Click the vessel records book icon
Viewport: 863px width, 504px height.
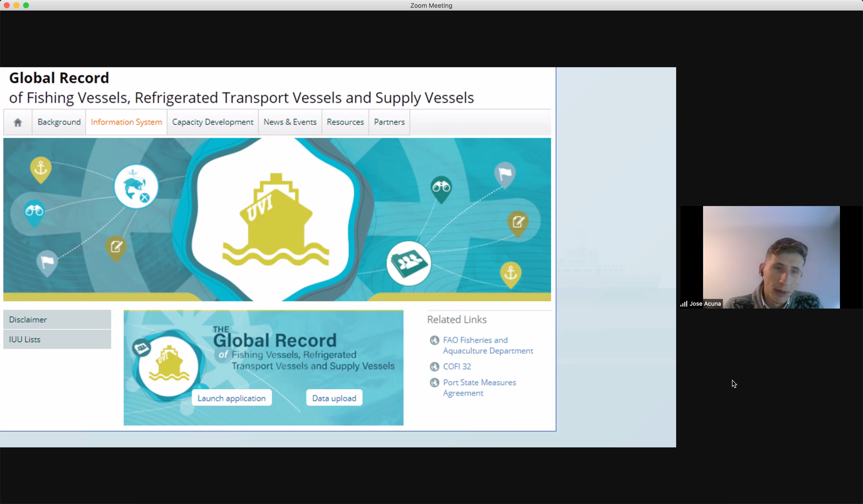409,263
